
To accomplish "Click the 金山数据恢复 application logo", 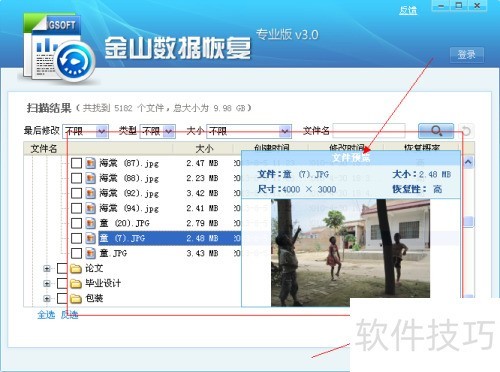I will [x=58, y=48].
